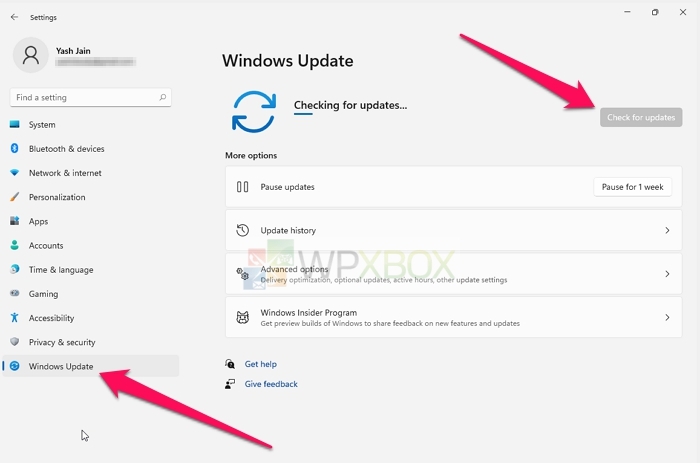Open Privacy & security
Viewport: 700px width, 463px height.
coord(91,342)
